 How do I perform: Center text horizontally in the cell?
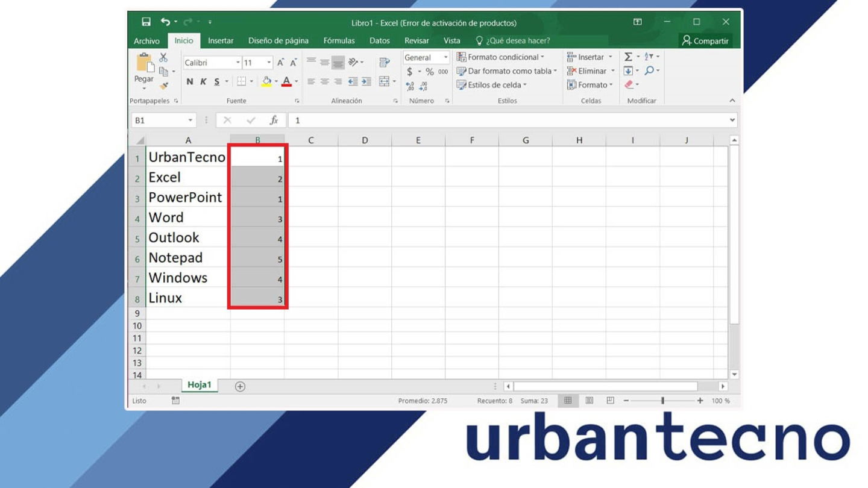(325, 81)
